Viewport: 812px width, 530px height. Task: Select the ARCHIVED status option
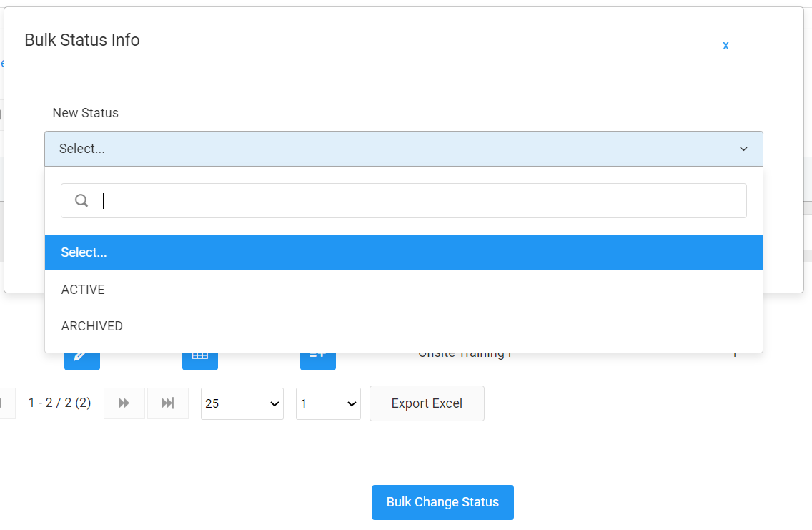click(x=403, y=326)
